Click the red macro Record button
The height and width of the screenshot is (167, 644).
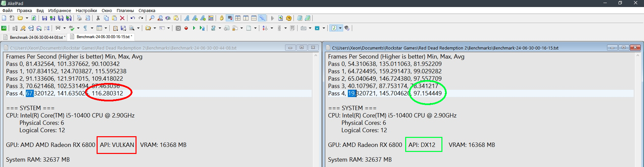click(x=186, y=28)
